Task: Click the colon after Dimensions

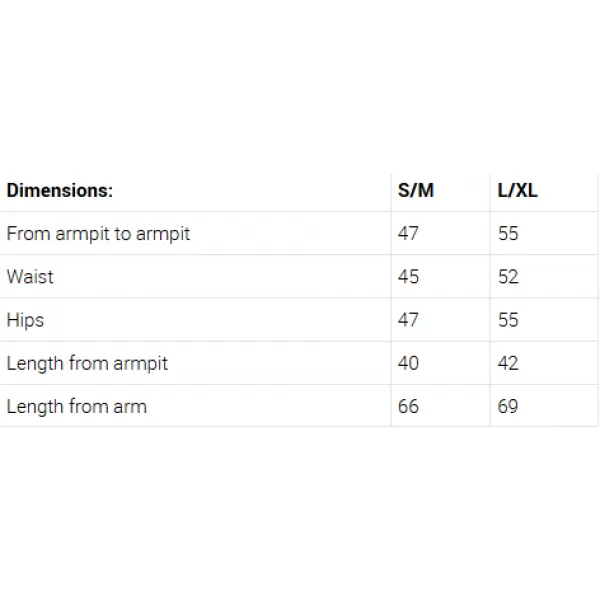Action: coord(110,193)
